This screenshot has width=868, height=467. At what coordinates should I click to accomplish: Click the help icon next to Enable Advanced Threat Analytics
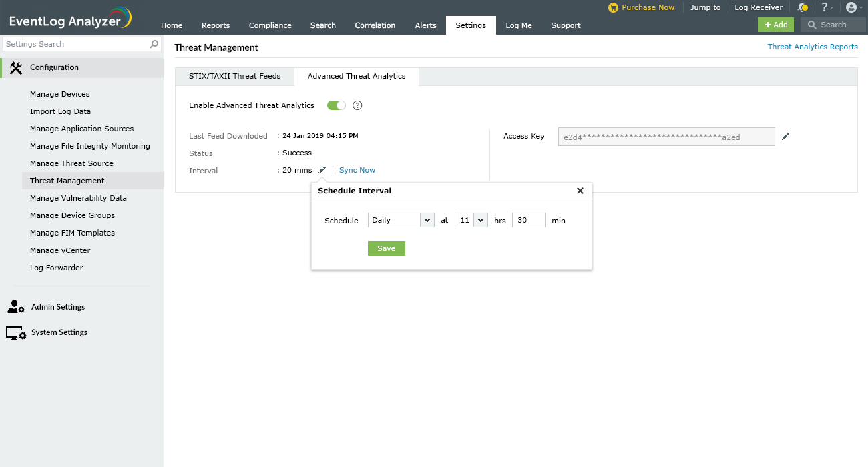point(357,105)
